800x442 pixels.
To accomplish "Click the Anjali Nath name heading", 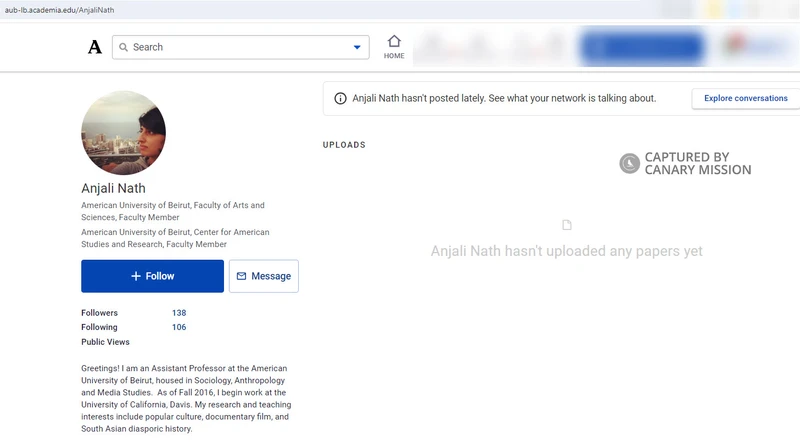I will [113, 188].
